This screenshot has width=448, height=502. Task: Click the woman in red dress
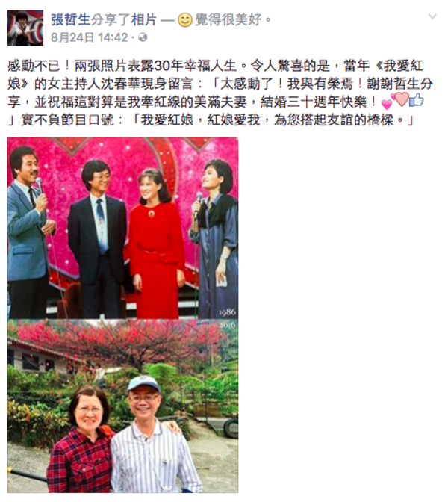click(x=157, y=244)
